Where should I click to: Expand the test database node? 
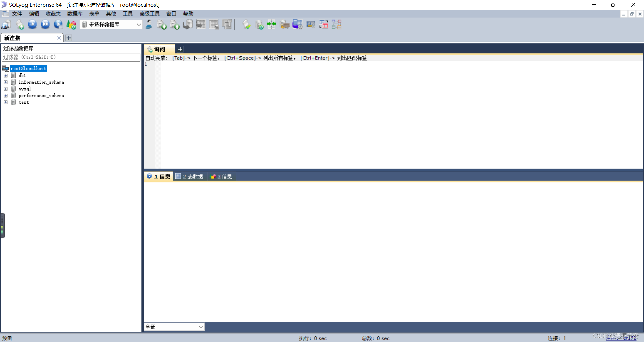click(6, 102)
